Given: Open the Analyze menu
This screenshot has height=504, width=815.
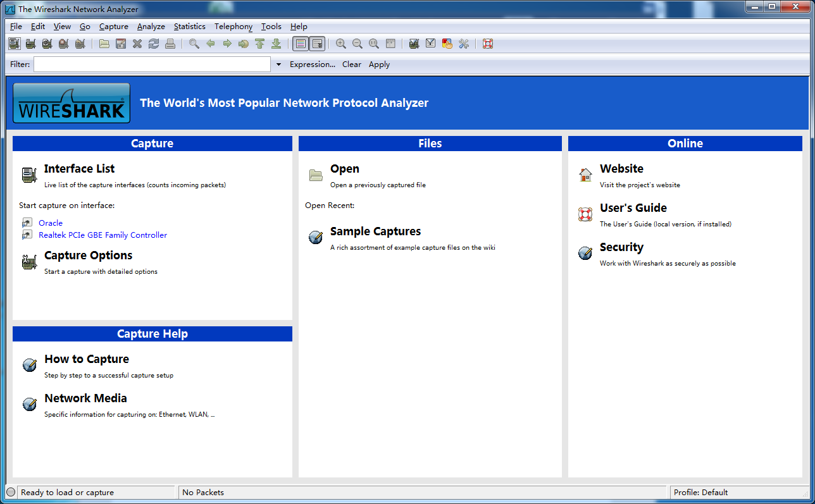Looking at the screenshot, I should [151, 27].
